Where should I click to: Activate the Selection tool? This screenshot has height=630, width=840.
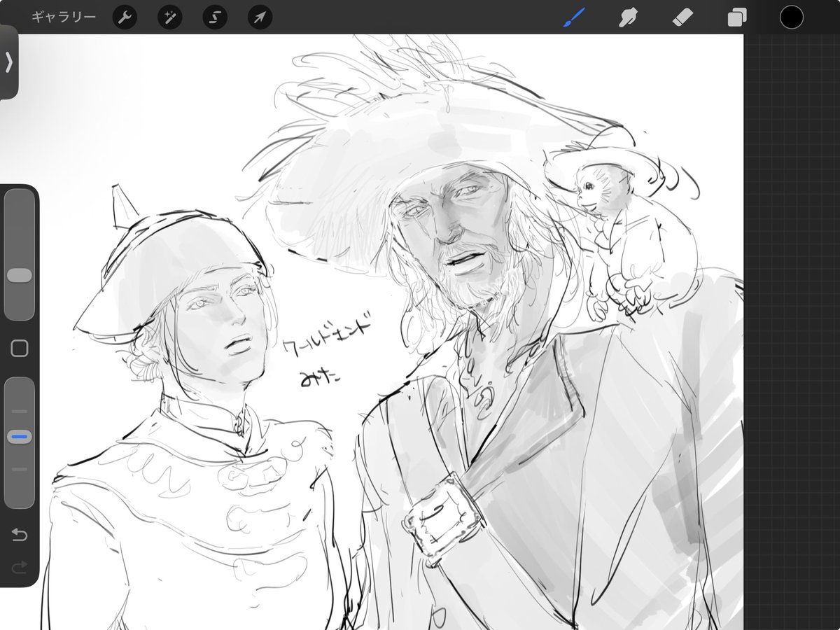(215, 18)
